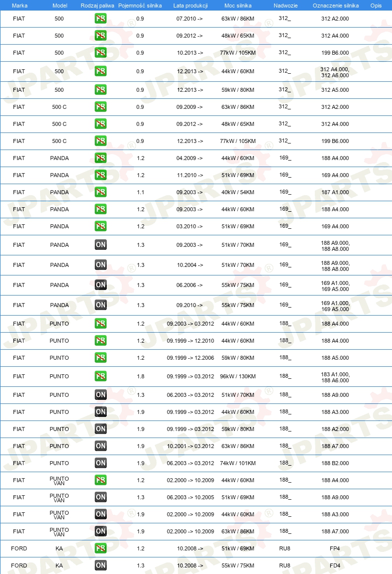
Task: Click the production date 10.2001 -> 03.2012
Action: [190, 446]
